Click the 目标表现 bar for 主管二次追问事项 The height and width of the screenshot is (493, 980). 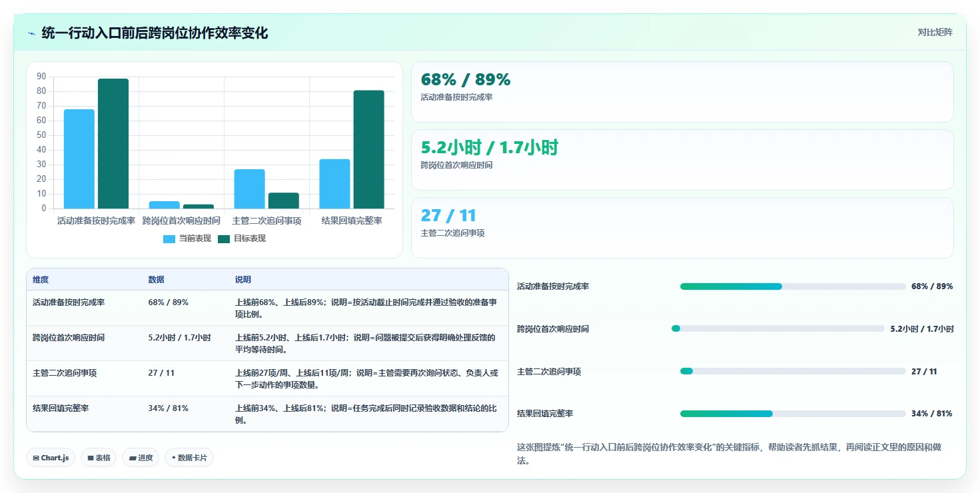click(283, 201)
